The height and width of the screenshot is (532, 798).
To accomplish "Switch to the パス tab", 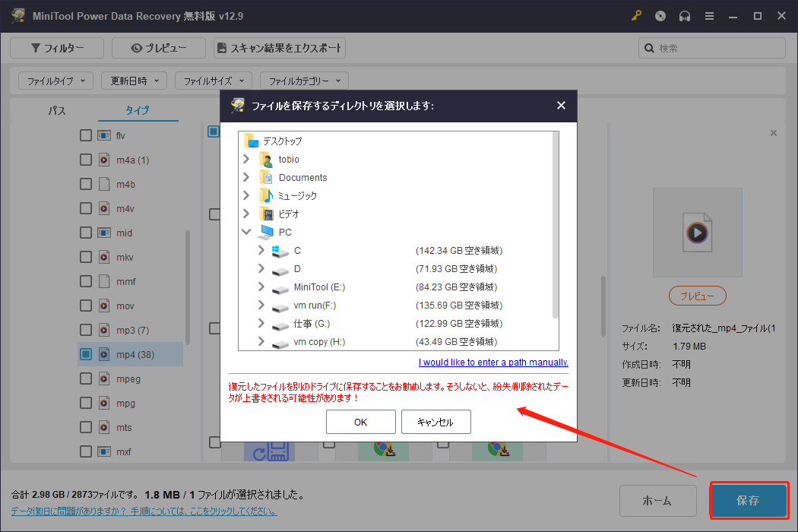I will coord(56,110).
